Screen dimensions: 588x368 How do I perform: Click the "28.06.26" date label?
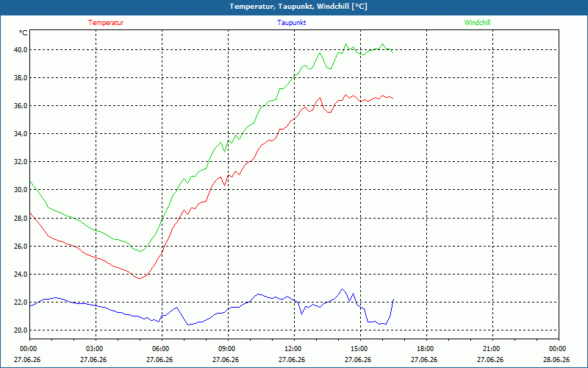click(x=556, y=360)
